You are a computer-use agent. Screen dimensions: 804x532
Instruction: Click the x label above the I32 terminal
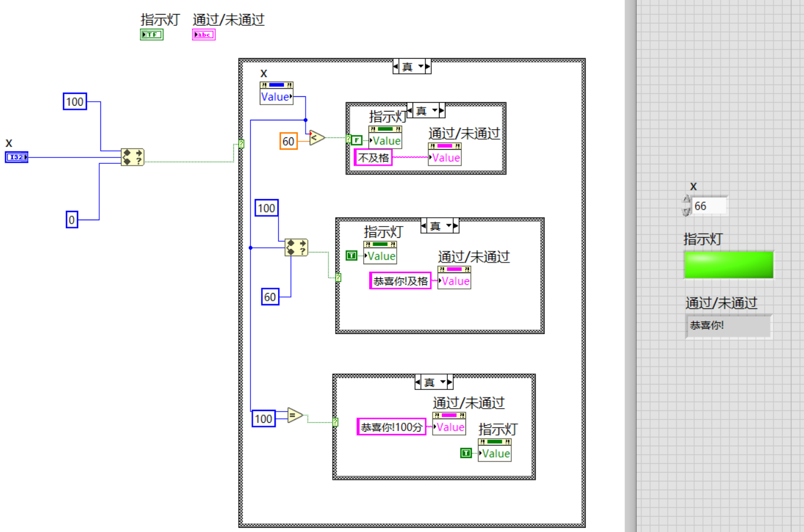tap(9, 143)
